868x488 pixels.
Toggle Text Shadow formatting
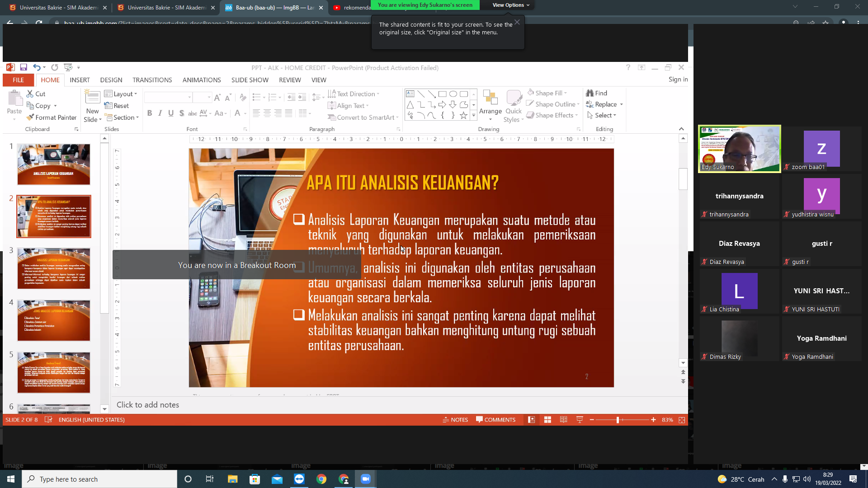[x=182, y=113]
